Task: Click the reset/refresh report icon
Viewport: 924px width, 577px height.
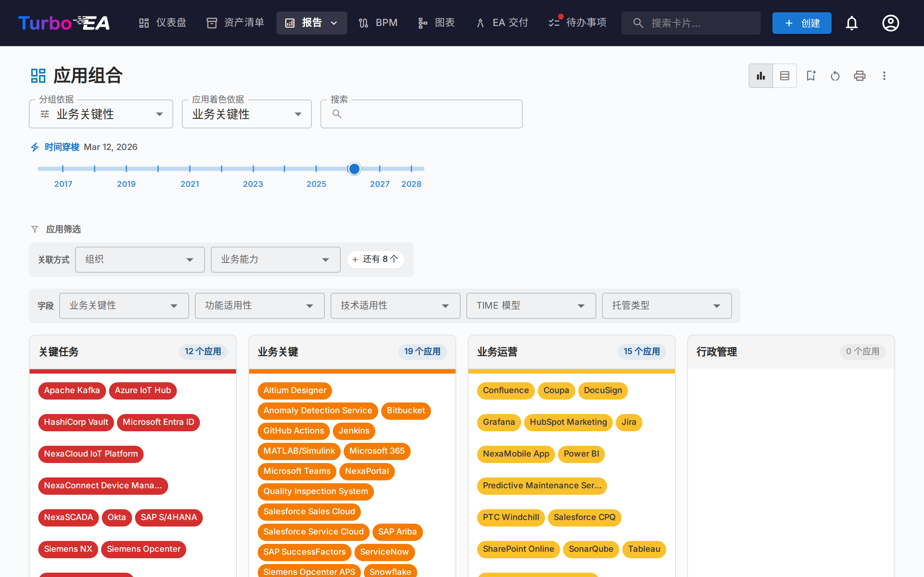Action: 835,76
